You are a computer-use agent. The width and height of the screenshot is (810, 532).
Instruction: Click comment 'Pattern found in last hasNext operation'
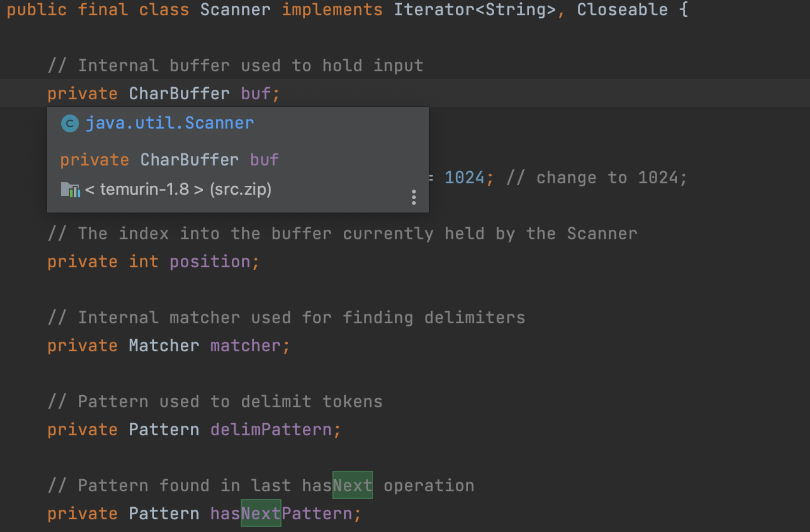[261, 486]
